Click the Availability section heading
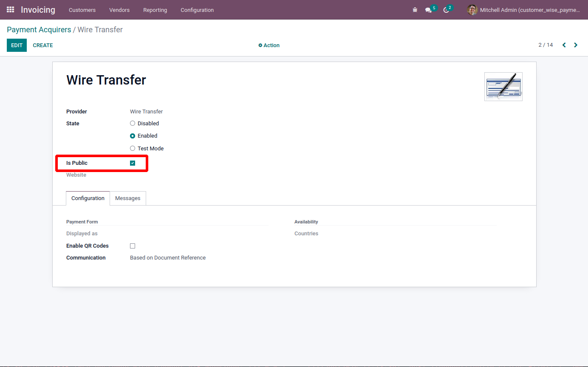This screenshot has height=367, width=588. click(x=306, y=222)
